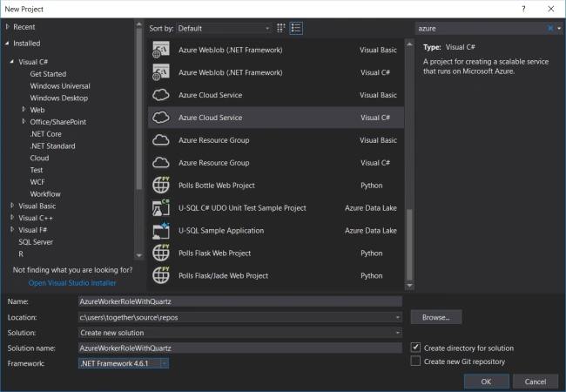Confirm with the OK button
Image resolution: width=566 pixels, height=392 pixels.
point(486,382)
